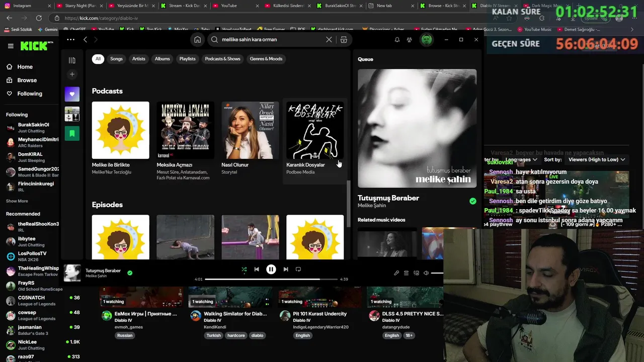Select the Albums filter chip
This screenshot has width=644, height=362.
tap(162, 59)
